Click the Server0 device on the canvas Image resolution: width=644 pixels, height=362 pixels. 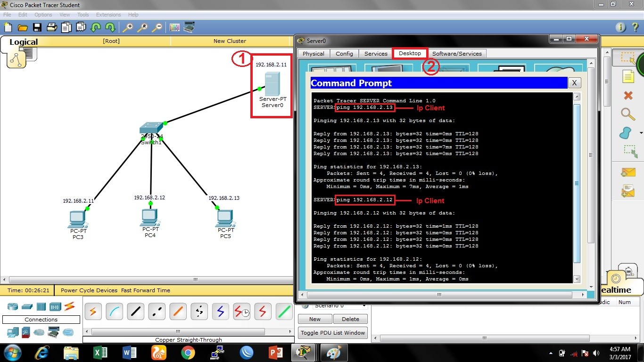272,83
